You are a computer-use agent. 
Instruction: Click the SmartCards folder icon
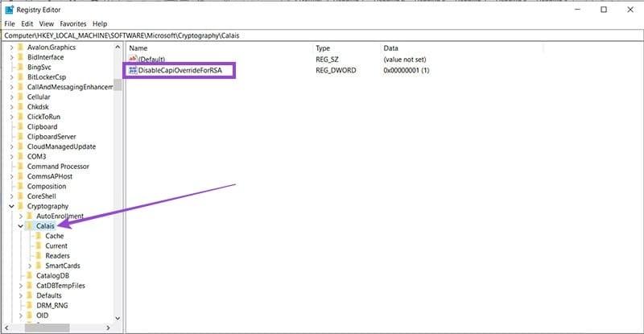[x=39, y=266]
